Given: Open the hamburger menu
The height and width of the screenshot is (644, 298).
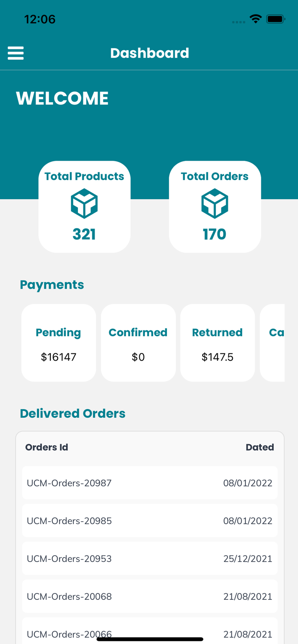Looking at the screenshot, I should click(x=16, y=53).
